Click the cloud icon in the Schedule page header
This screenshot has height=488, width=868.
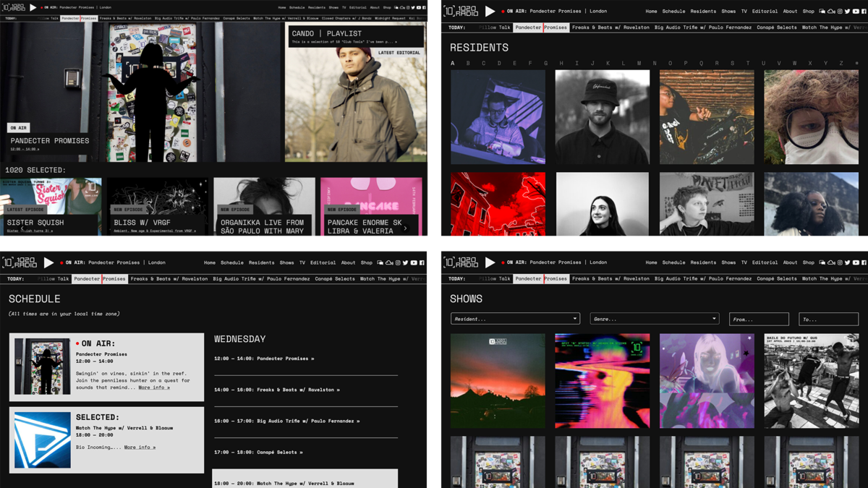389,262
